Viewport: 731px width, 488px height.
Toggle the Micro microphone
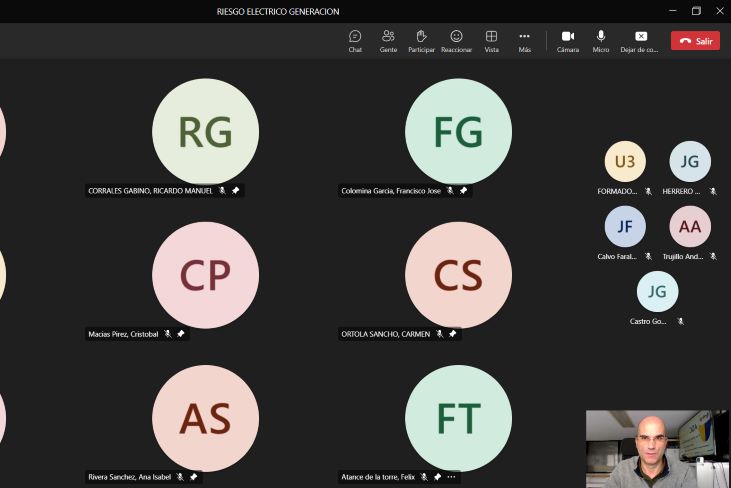pos(601,41)
